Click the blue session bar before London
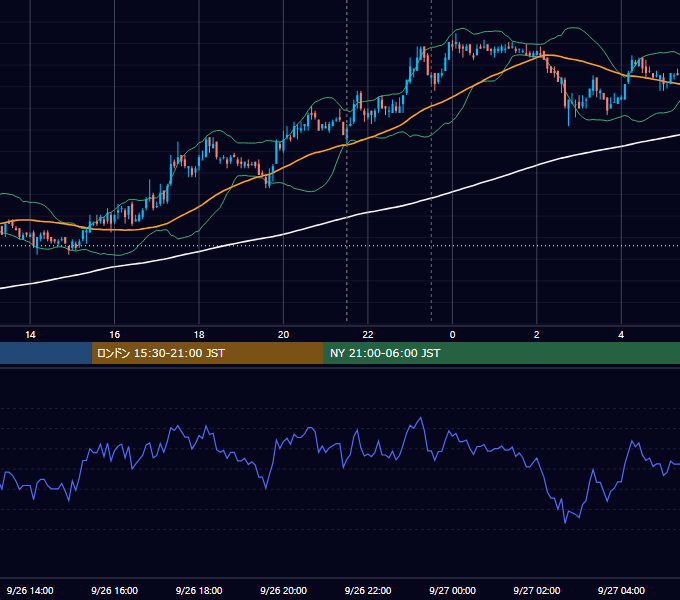 (x=46, y=353)
